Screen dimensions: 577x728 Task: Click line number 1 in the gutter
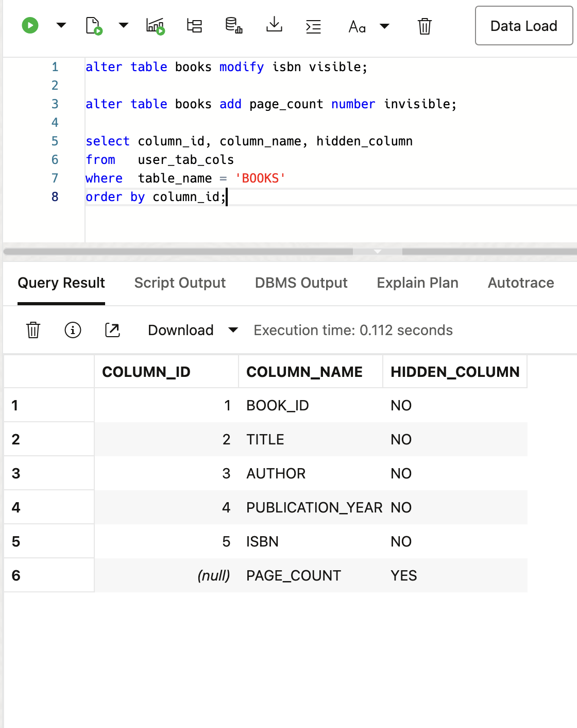(55, 67)
